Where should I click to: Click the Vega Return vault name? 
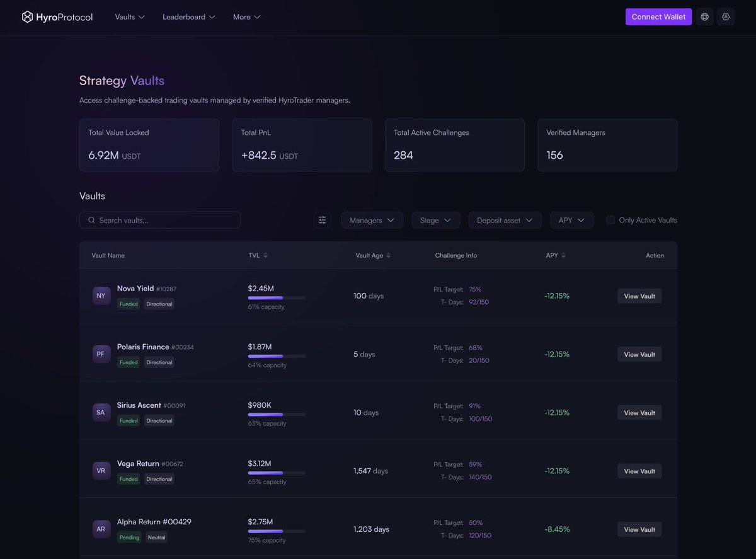[x=138, y=464]
